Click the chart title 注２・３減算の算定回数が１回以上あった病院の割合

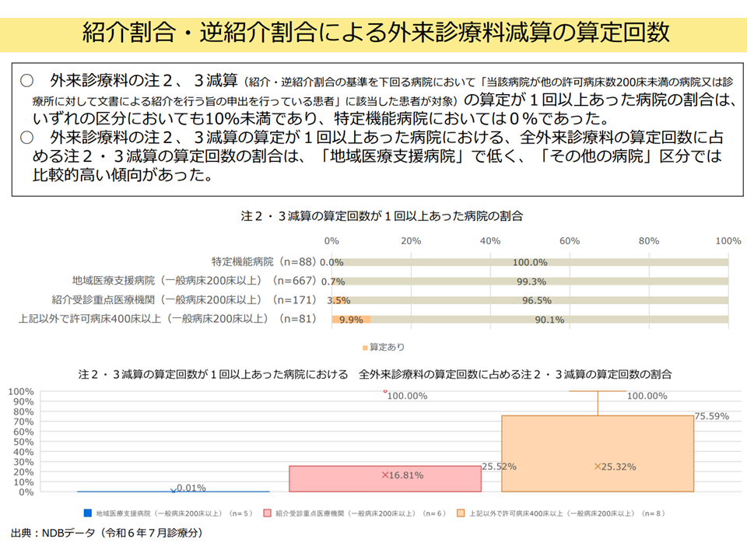point(381,216)
